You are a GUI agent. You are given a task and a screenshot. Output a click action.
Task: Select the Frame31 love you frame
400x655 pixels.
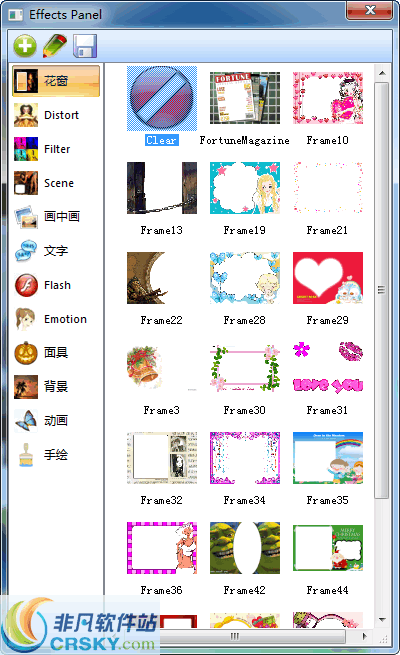(x=328, y=368)
